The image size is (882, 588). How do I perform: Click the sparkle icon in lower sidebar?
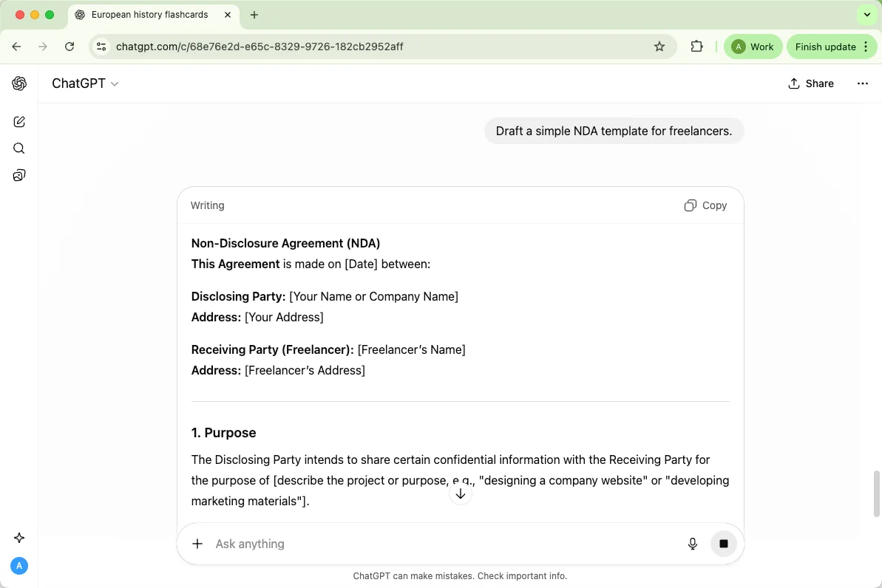tap(19, 538)
